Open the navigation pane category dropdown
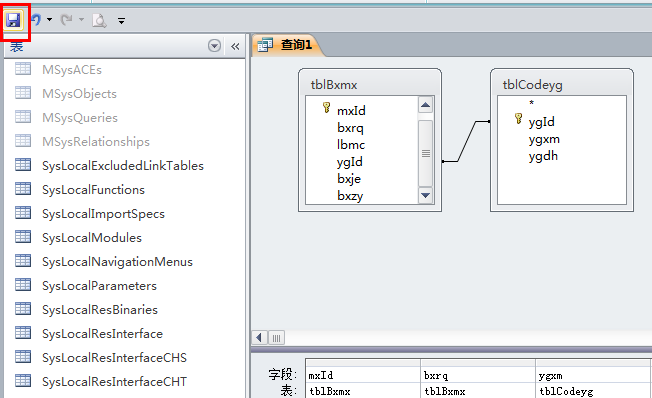The height and width of the screenshot is (398, 652). pos(214,45)
